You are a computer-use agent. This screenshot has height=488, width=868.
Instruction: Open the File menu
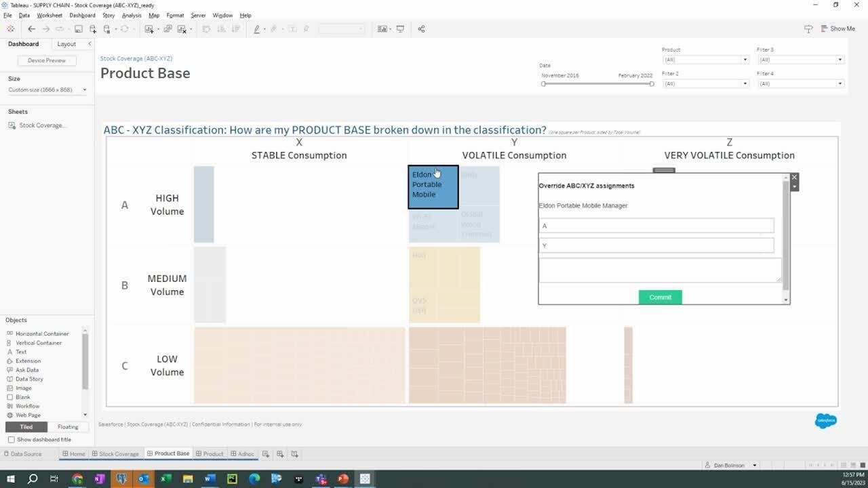7,15
